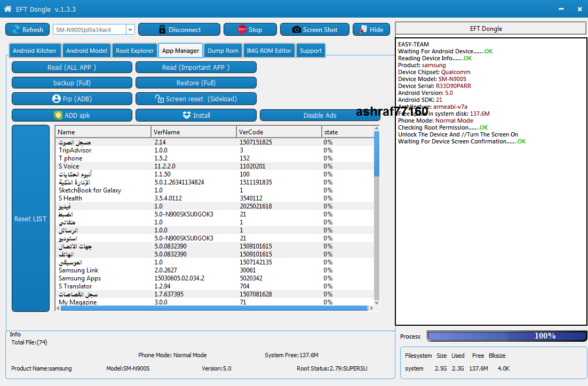The width and height of the screenshot is (588, 386).
Task: Sort app list by state column
Action: point(348,132)
